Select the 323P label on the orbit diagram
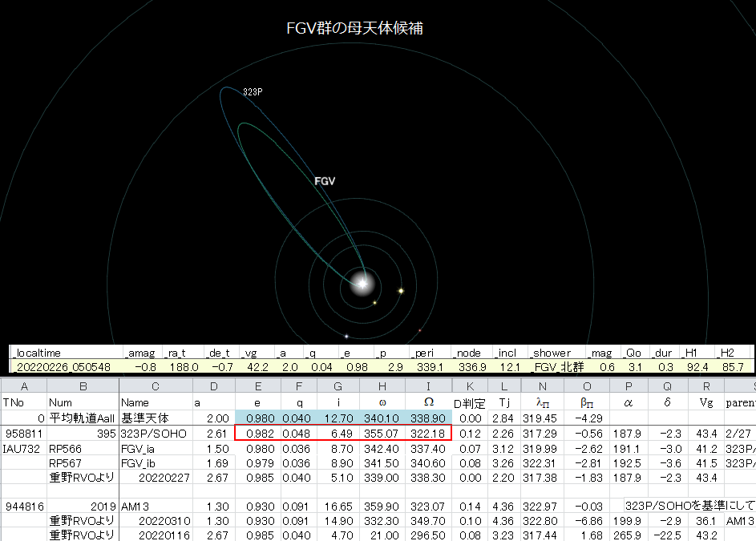This screenshot has height=541, width=756. point(251,91)
